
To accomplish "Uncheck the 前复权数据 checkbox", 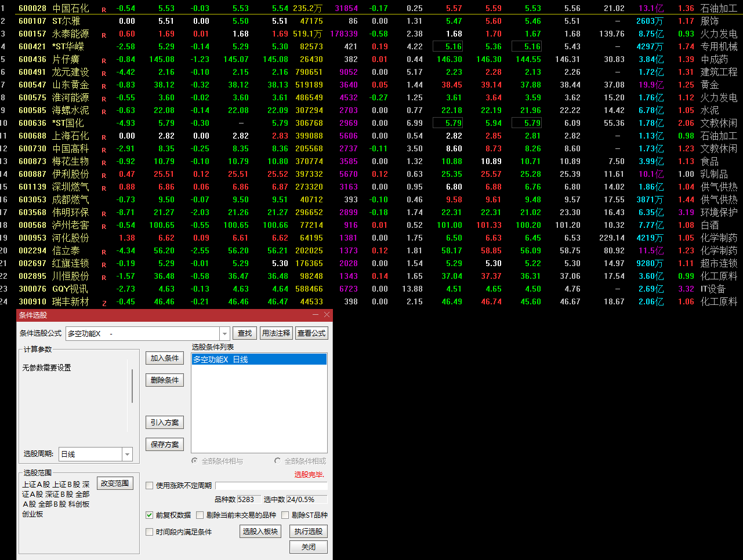I will (x=150, y=515).
